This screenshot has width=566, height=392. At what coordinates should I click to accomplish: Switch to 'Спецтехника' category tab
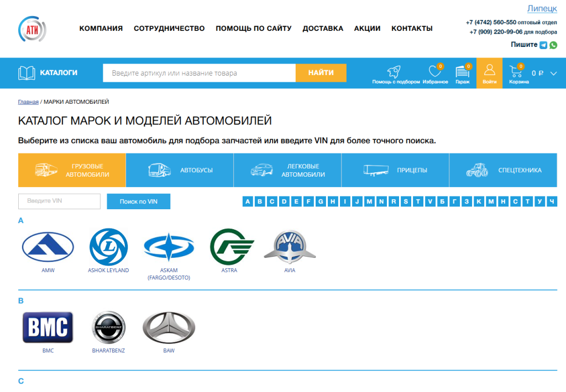pos(503,170)
